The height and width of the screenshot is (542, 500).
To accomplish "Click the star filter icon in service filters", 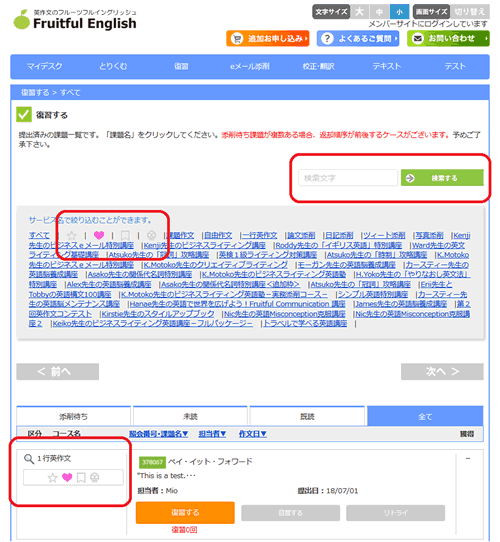I will (x=72, y=235).
